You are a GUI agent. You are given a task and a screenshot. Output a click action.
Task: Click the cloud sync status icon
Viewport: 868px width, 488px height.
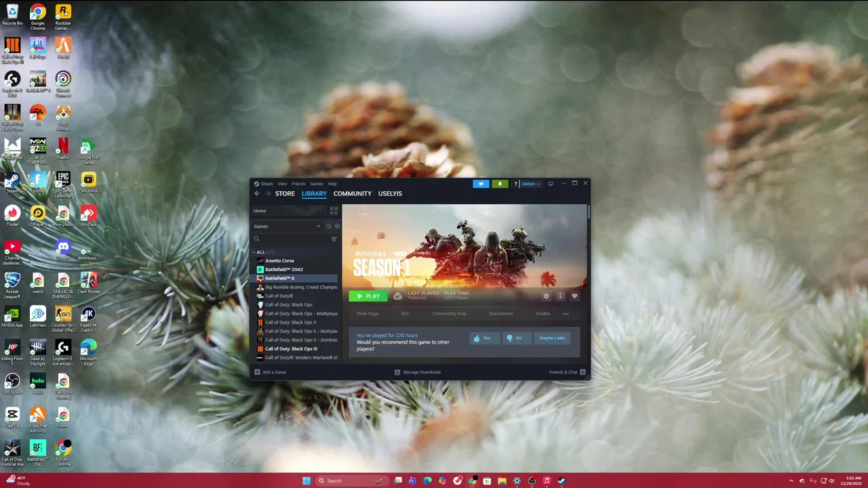pos(397,296)
